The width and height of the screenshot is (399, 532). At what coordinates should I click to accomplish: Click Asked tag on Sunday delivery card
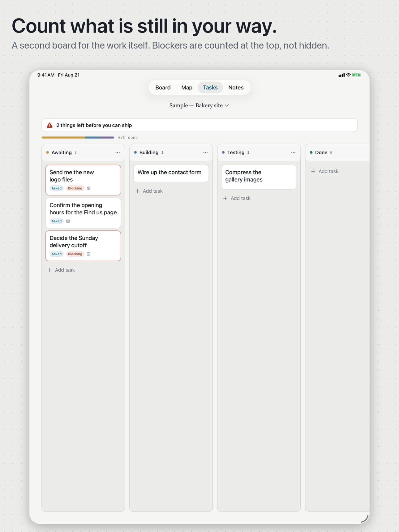click(x=57, y=254)
